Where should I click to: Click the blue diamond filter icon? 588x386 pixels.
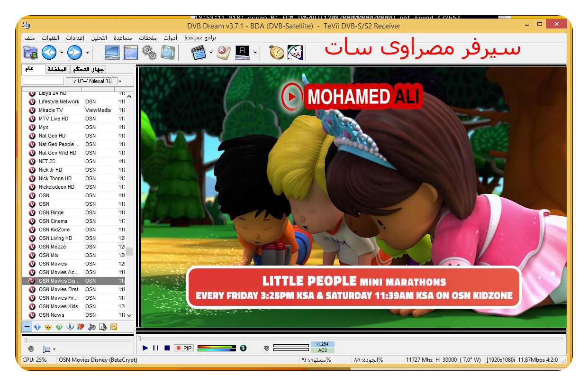(37, 327)
